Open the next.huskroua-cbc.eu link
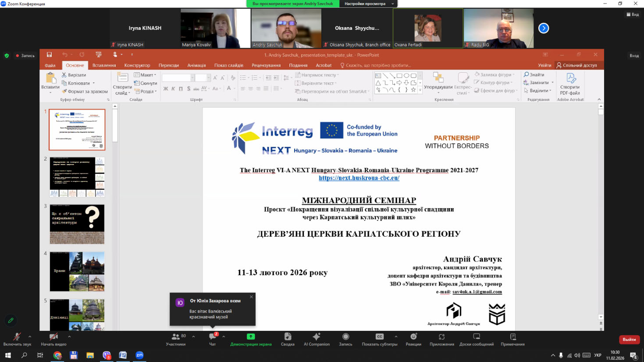Viewport: 644px width, 362px height. pyautogui.click(x=359, y=178)
